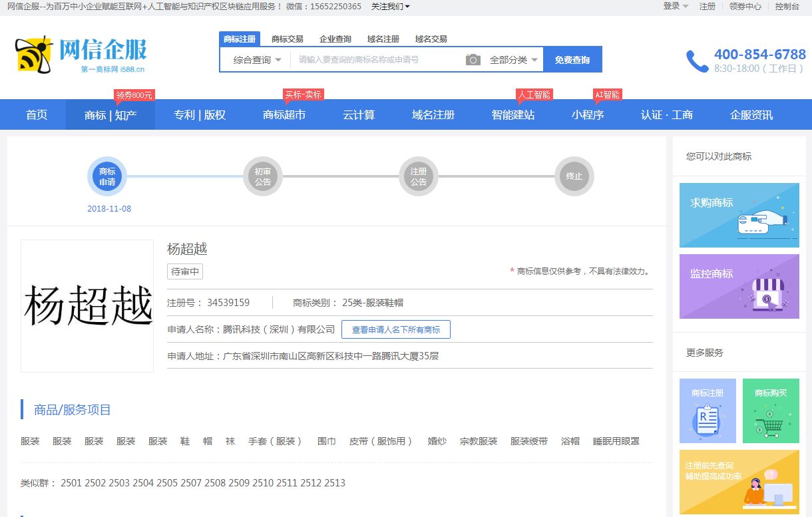Open the 注册前先查询 yellow banner
The width and height of the screenshot is (812, 517).
[739, 482]
